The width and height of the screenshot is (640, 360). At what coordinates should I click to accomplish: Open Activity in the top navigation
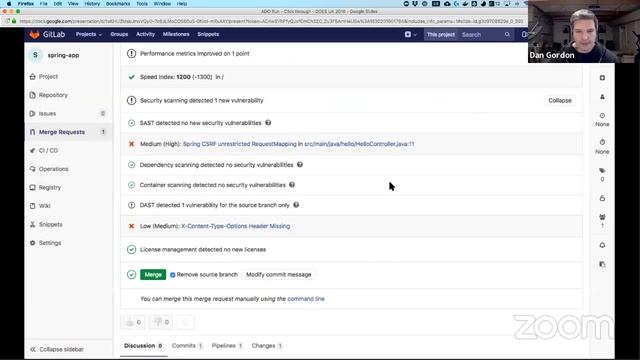[145, 34]
